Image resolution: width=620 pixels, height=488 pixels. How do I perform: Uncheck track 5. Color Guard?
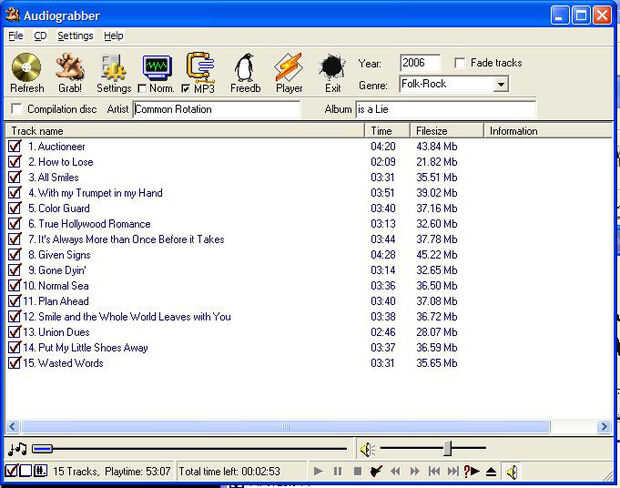click(15, 208)
